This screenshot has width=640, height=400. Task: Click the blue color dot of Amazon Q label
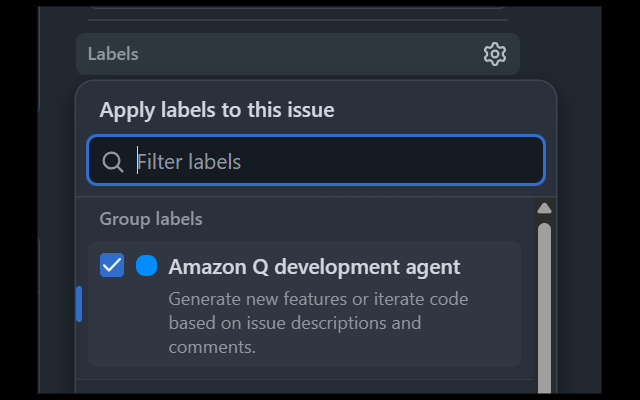coord(147,266)
